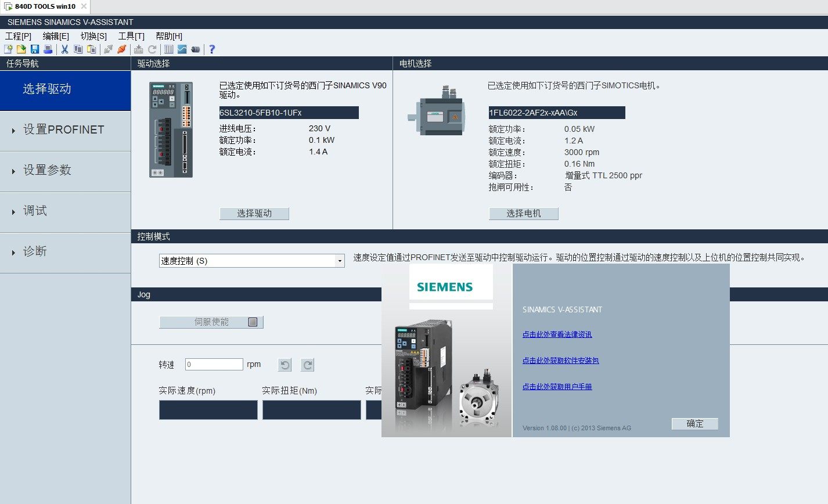Click the 选择驱动 button below drive ratings

pos(254,214)
